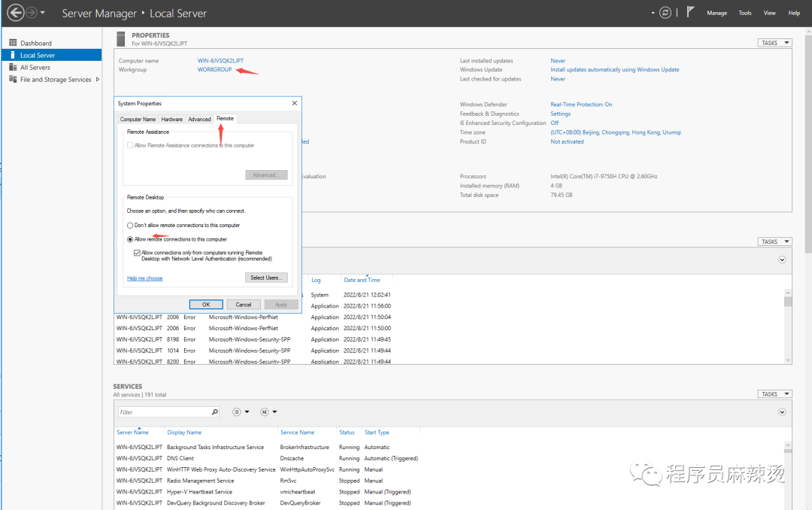The width and height of the screenshot is (812, 510).
Task: Open the Services saved queries dropdown
Action: [x=268, y=412]
